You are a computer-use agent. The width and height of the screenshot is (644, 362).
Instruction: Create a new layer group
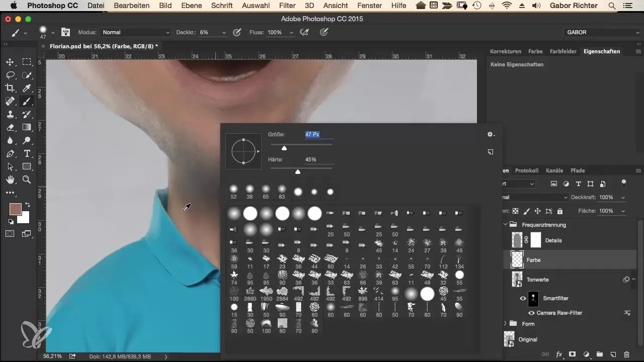click(599, 354)
